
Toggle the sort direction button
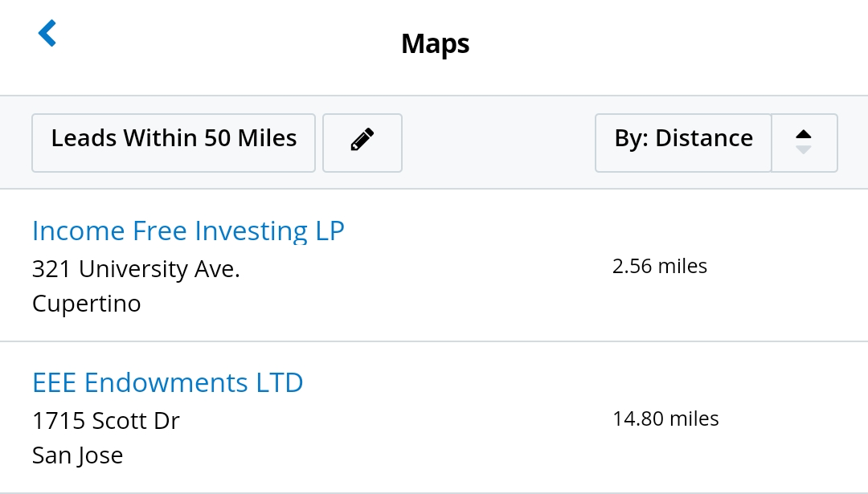tap(805, 143)
